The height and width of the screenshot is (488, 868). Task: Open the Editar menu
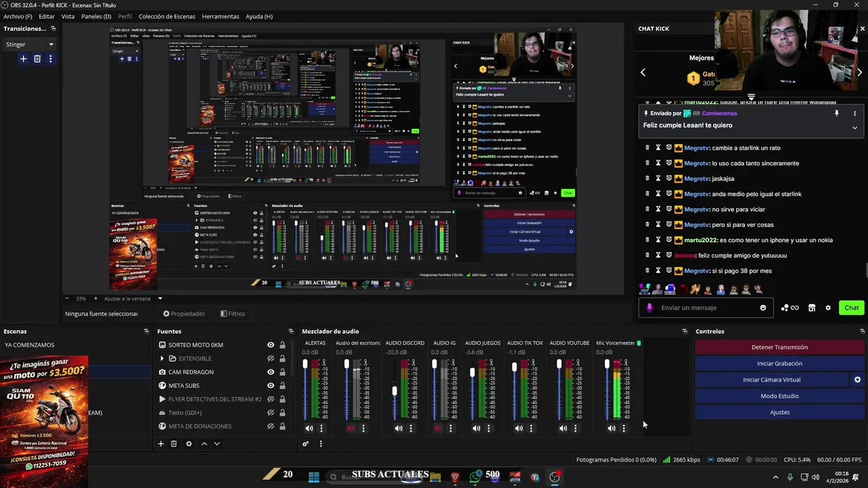pyautogui.click(x=47, y=16)
